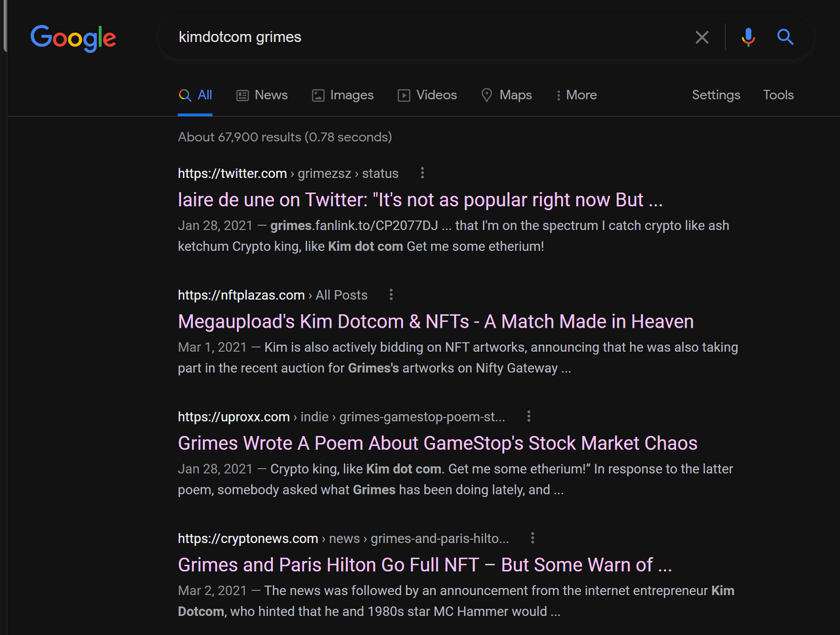Click the 'Mar 2, 2021' snippet date
Screen dimensions: 840x635
click(x=212, y=591)
